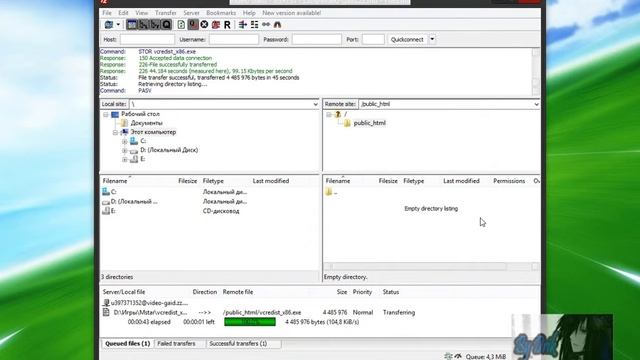Open the New version available! menu
This screenshot has width=640, height=360.
(291, 13)
